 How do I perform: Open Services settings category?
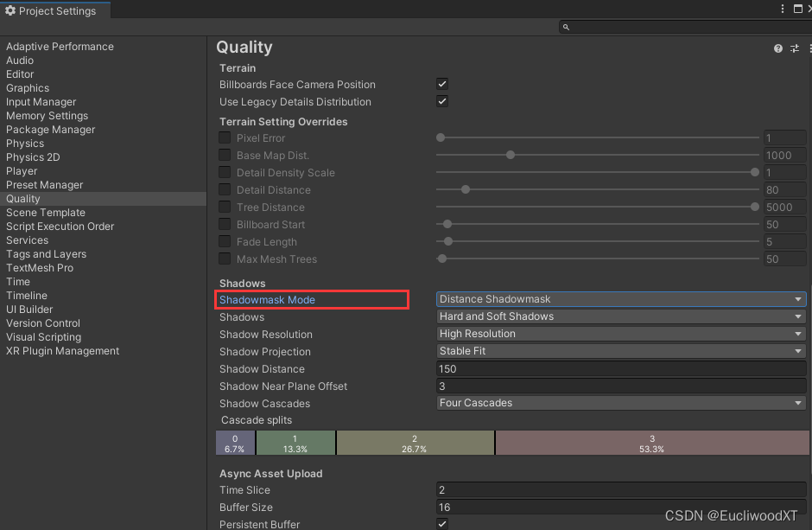coord(27,239)
